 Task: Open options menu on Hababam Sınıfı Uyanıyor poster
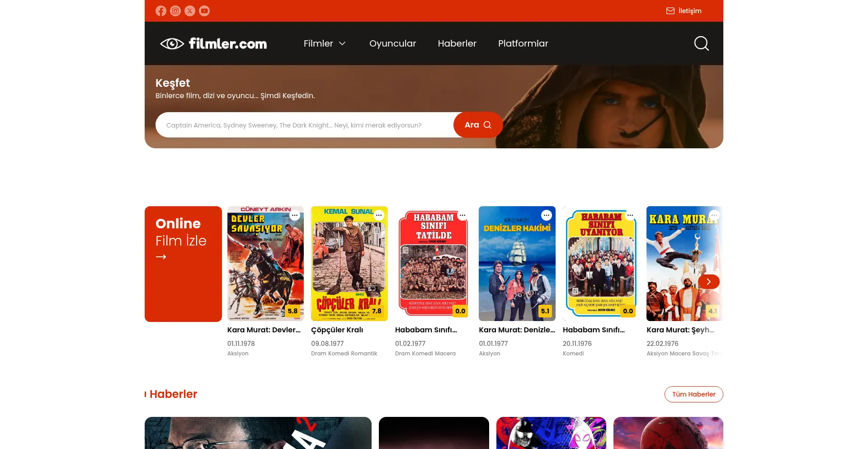(630, 215)
